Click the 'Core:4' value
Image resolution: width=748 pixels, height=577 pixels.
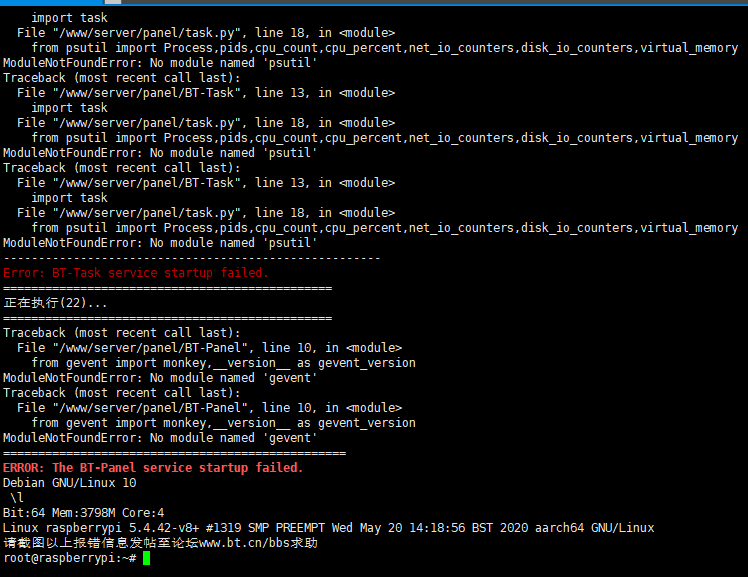(x=143, y=513)
